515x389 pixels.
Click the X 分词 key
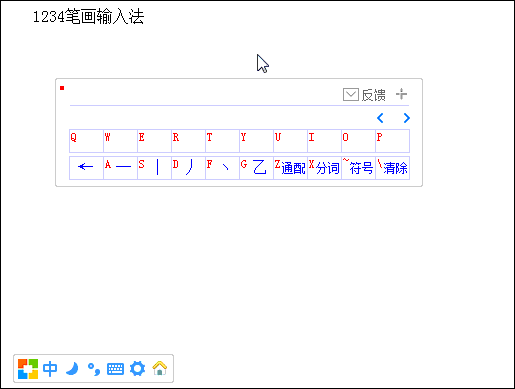tap(324, 168)
